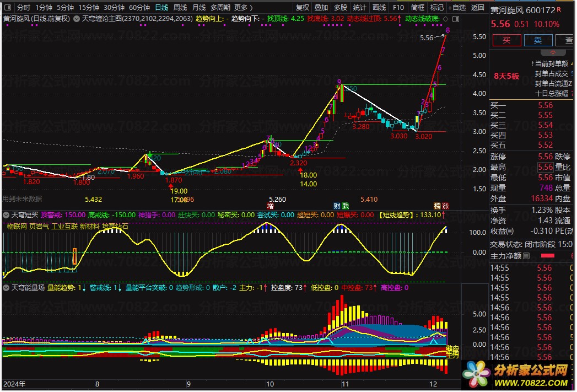The width and height of the screenshot is (577, 392).
Task: Click the stock name 黄河旋风 600172 header
Action: coord(523,10)
